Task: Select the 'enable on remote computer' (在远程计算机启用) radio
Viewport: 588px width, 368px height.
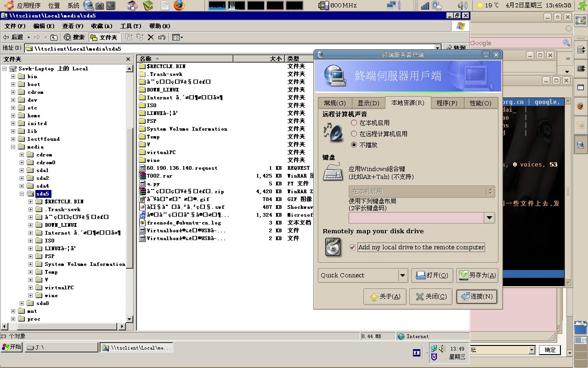Action: coord(354,134)
